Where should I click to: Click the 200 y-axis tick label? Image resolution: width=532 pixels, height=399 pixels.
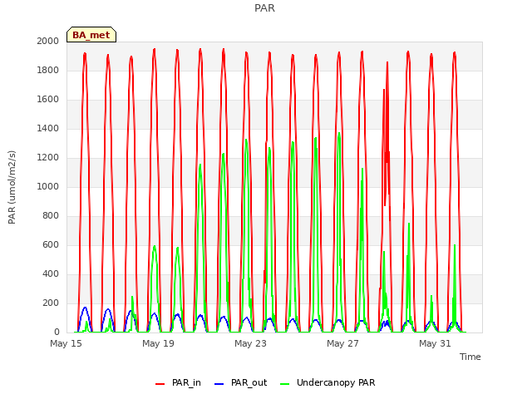[51, 303]
